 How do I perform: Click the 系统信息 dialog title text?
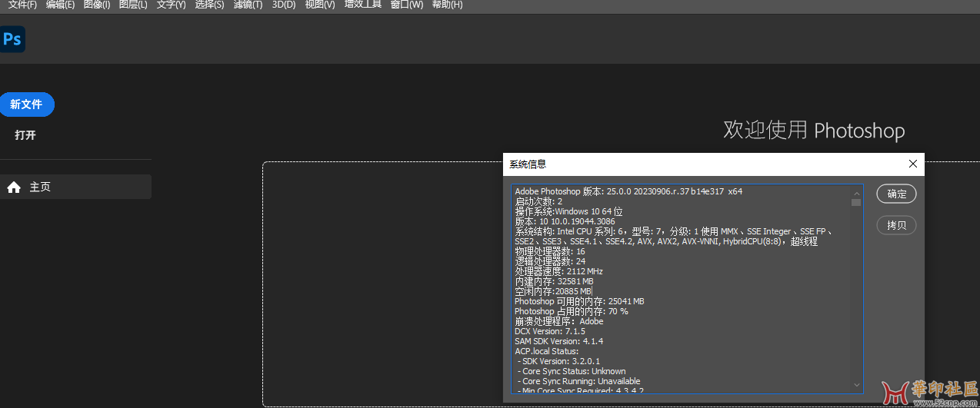click(x=528, y=164)
